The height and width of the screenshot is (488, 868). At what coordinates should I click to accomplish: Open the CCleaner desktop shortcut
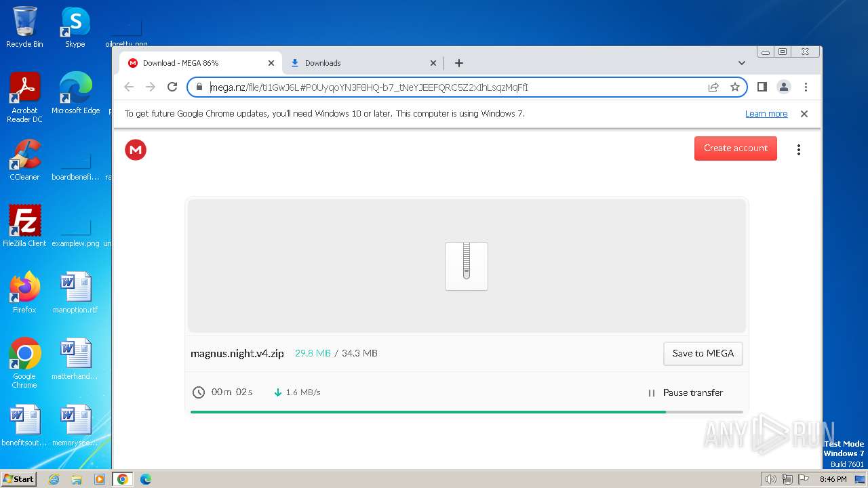(24, 160)
